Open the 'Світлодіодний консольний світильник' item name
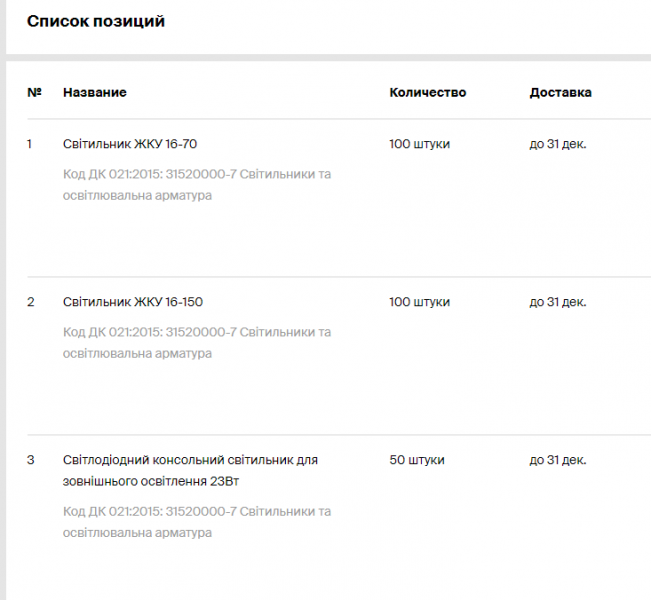This screenshot has width=651, height=600. click(191, 470)
